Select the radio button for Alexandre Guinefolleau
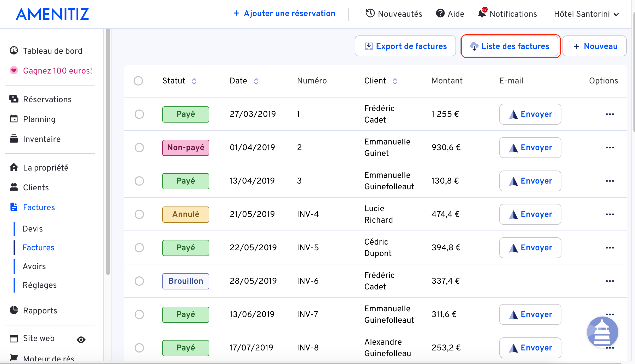 click(x=139, y=347)
